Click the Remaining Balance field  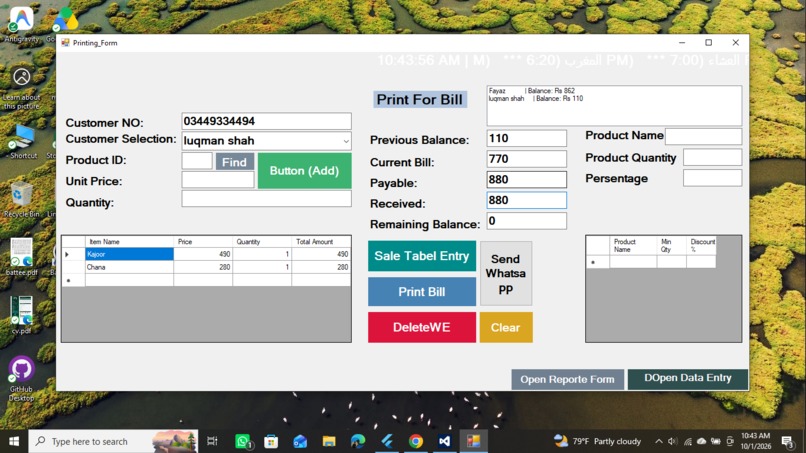(x=526, y=221)
